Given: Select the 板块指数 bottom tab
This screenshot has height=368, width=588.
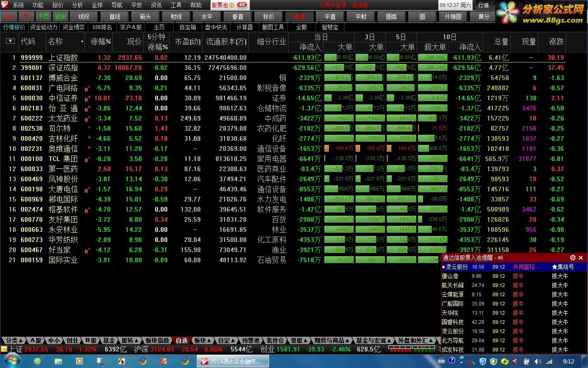Looking at the screenshot, I should pyautogui.click(x=158, y=340).
